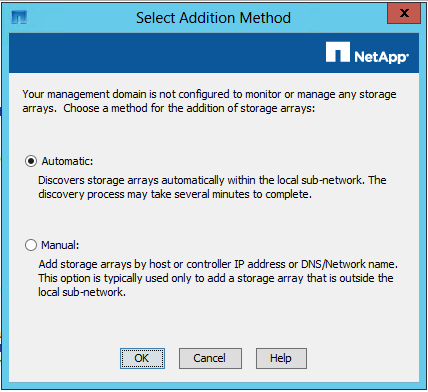Click the application icon in the title bar
The height and width of the screenshot is (392, 428).
click(19, 17)
